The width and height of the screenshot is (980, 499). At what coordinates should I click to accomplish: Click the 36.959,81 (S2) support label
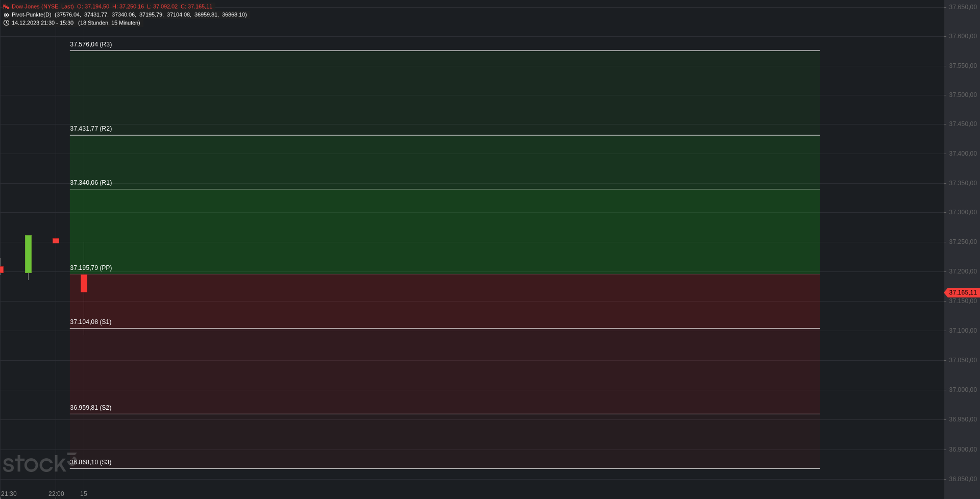pos(91,408)
